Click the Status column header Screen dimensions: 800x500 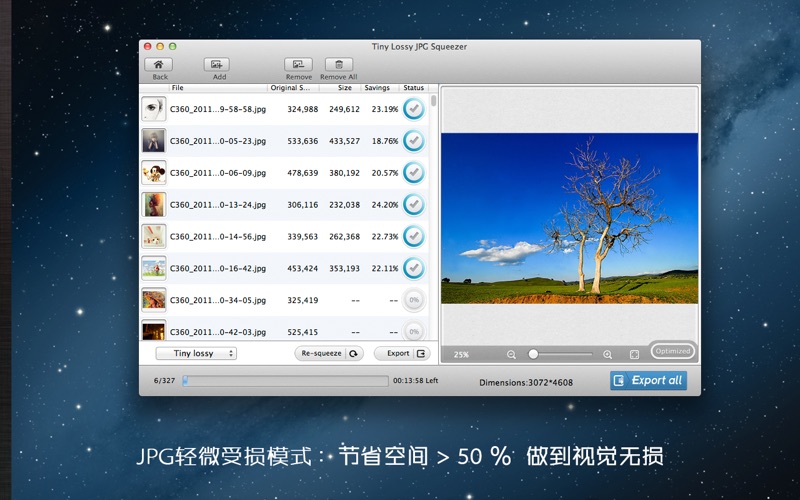pyautogui.click(x=413, y=88)
